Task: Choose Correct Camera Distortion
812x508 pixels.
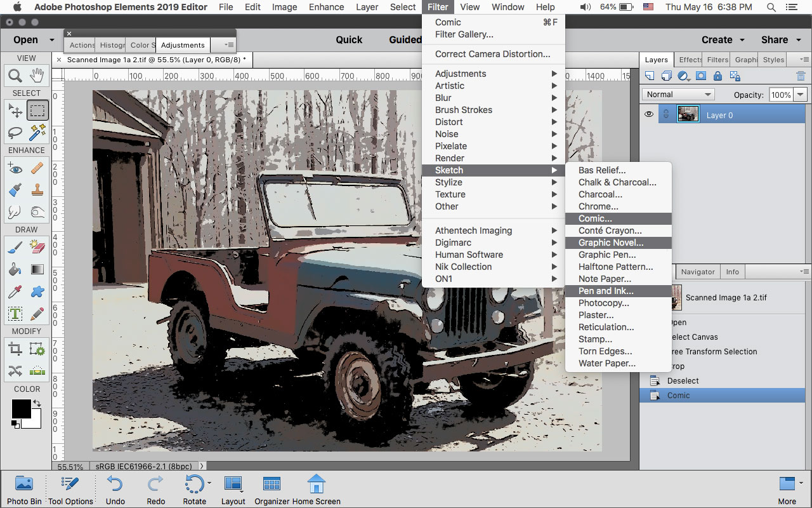Action: [494, 54]
